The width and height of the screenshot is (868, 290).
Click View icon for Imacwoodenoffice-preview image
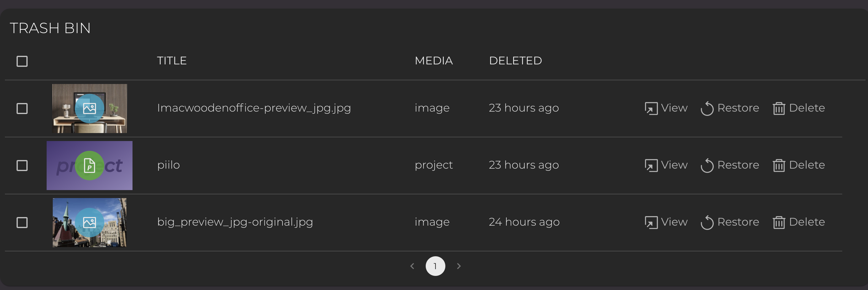(x=651, y=109)
